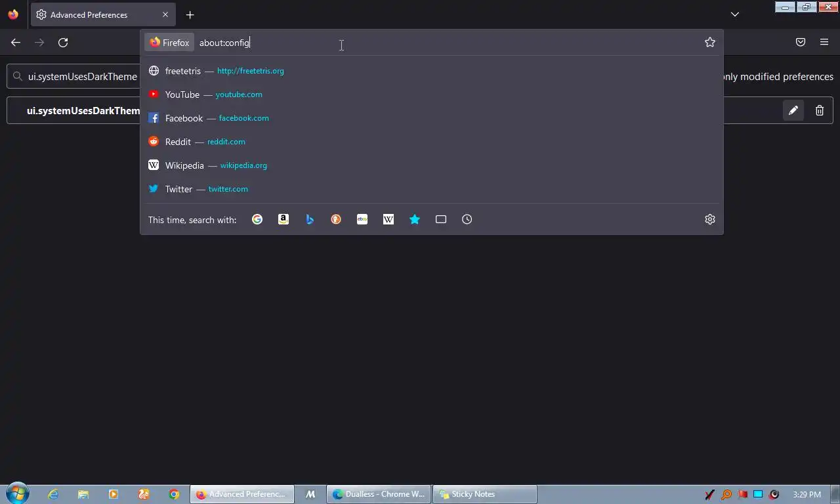Viewport: 840px width, 504px height.
Task: Open search settings gear in dropdown
Action: (710, 219)
